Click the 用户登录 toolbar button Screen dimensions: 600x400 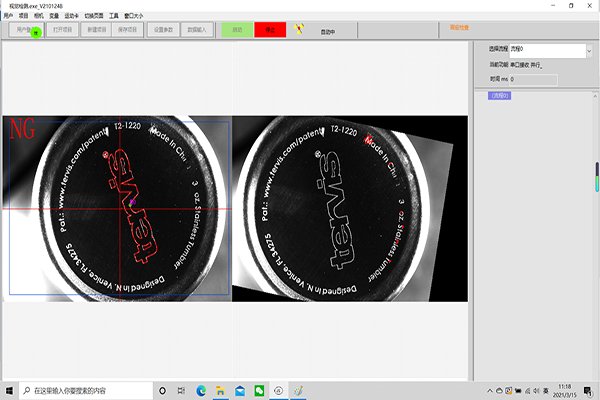26,29
